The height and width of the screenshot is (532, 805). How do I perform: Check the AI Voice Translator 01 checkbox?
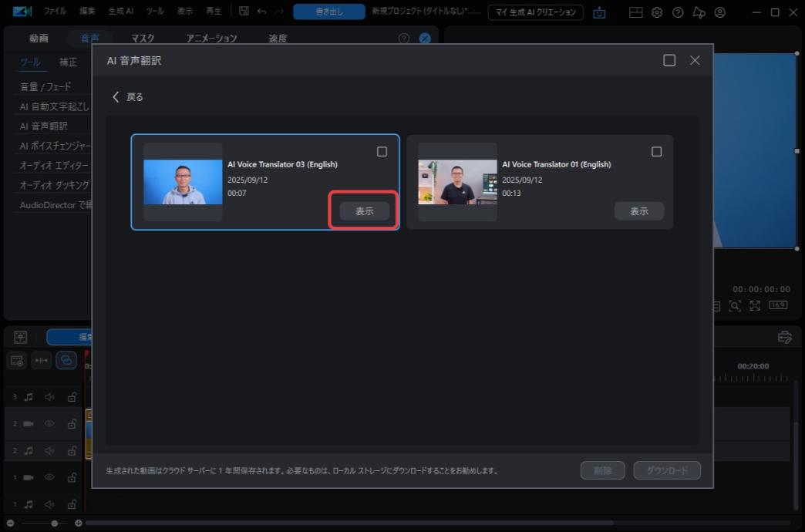pos(656,152)
